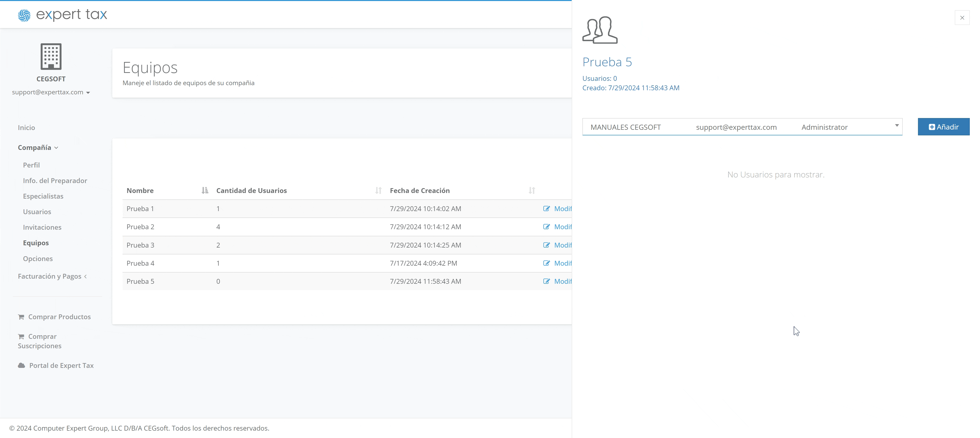
Task: Click Modificar link for Prueba 2
Action: (563, 227)
